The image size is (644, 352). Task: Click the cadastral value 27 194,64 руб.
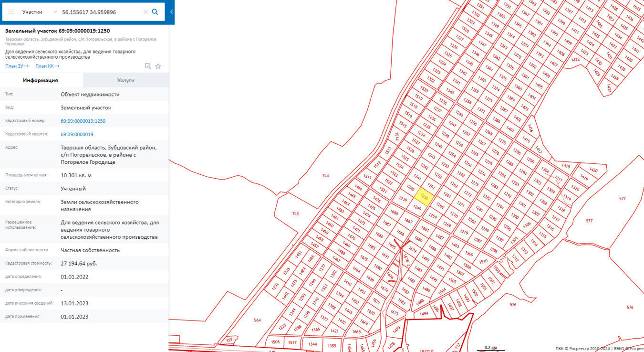tap(79, 264)
